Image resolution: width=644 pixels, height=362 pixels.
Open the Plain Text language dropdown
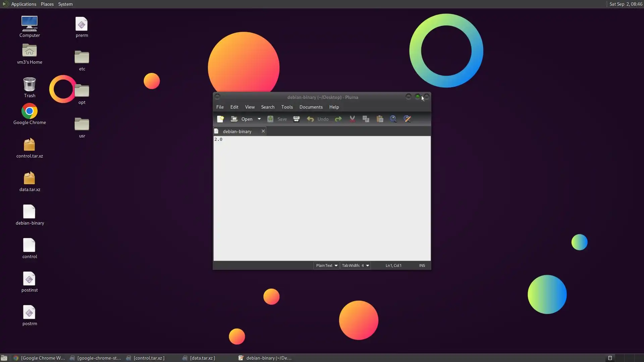(x=326, y=265)
